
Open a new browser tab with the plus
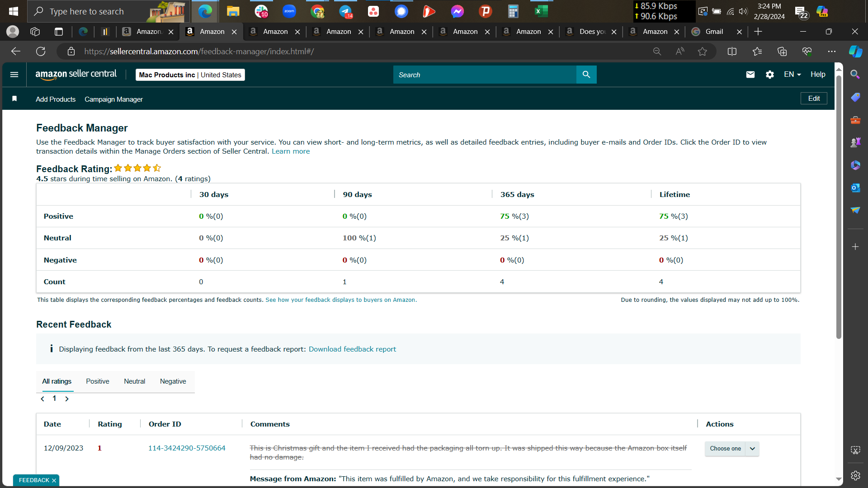click(758, 32)
